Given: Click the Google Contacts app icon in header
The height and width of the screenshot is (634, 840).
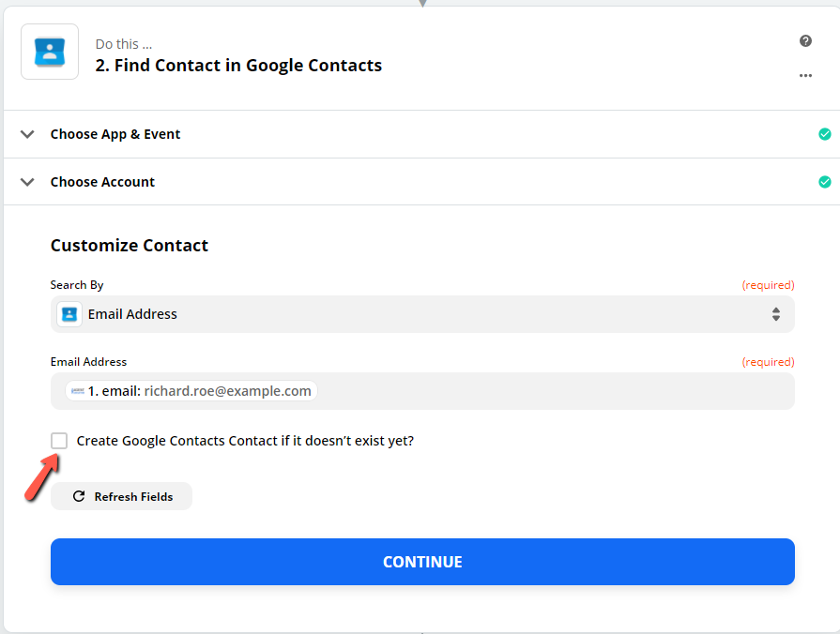Looking at the screenshot, I should [50, 52].
